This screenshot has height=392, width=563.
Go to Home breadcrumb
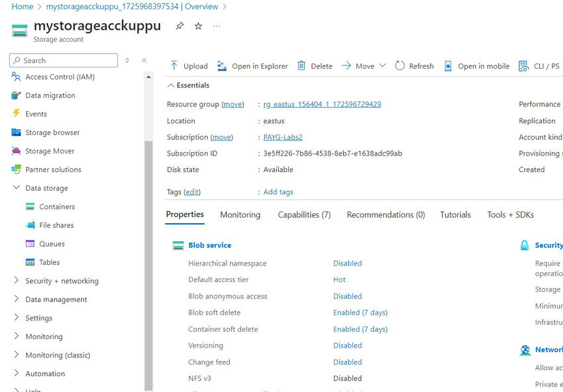(x=23, y=7)
